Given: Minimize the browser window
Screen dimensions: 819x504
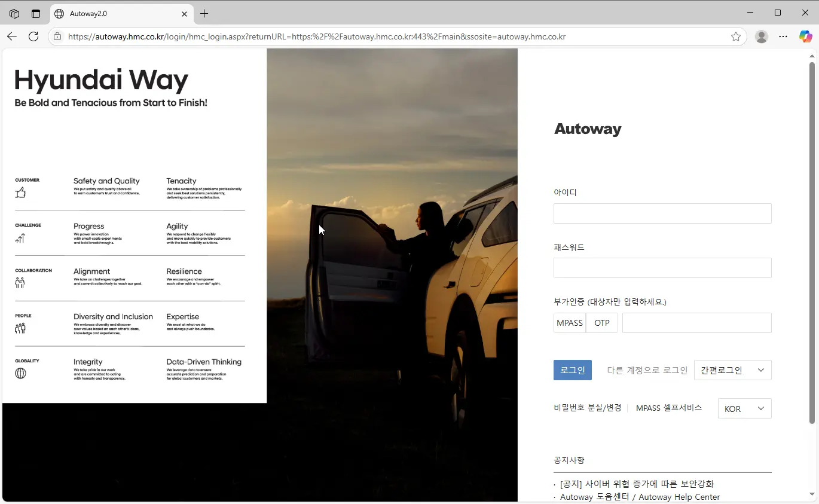Looking at the screenshot, I should pyautogui.click(x=750, y=13).
